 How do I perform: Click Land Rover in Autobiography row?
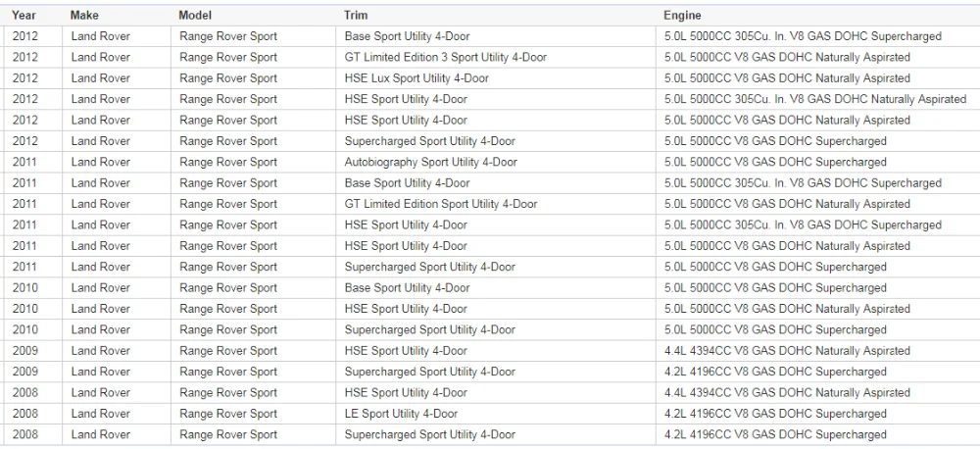point(101,162)
